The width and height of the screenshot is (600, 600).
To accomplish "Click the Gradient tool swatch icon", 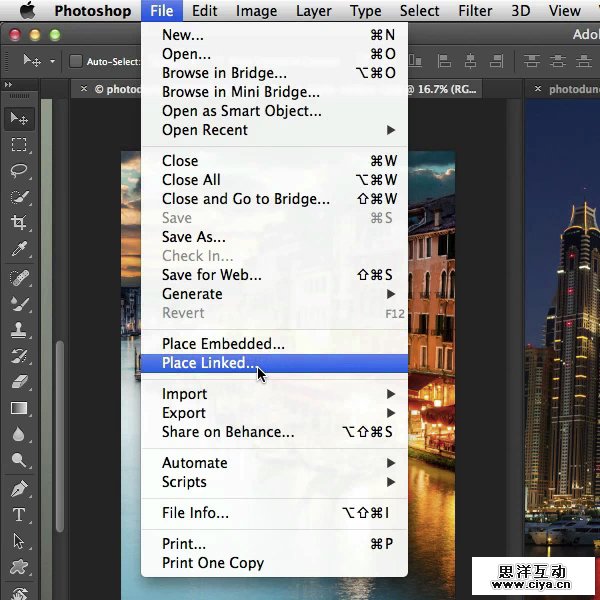I will click(19, 408).
